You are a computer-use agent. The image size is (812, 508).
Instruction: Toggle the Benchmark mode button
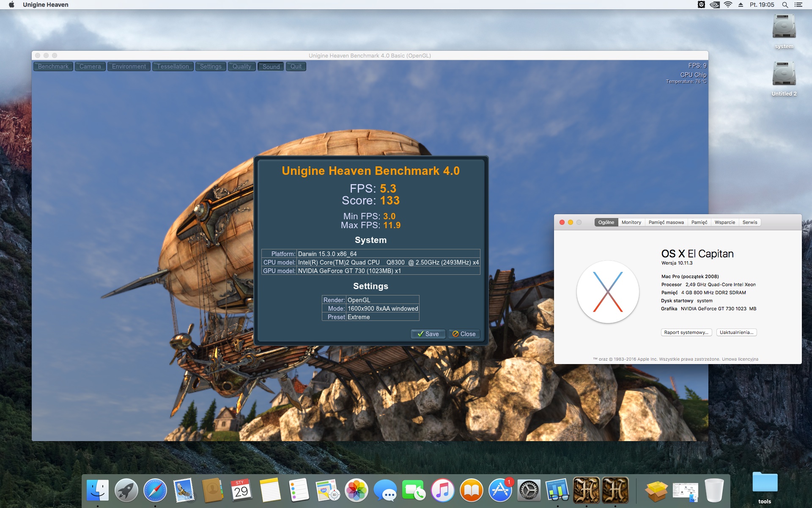click(53, 66)
